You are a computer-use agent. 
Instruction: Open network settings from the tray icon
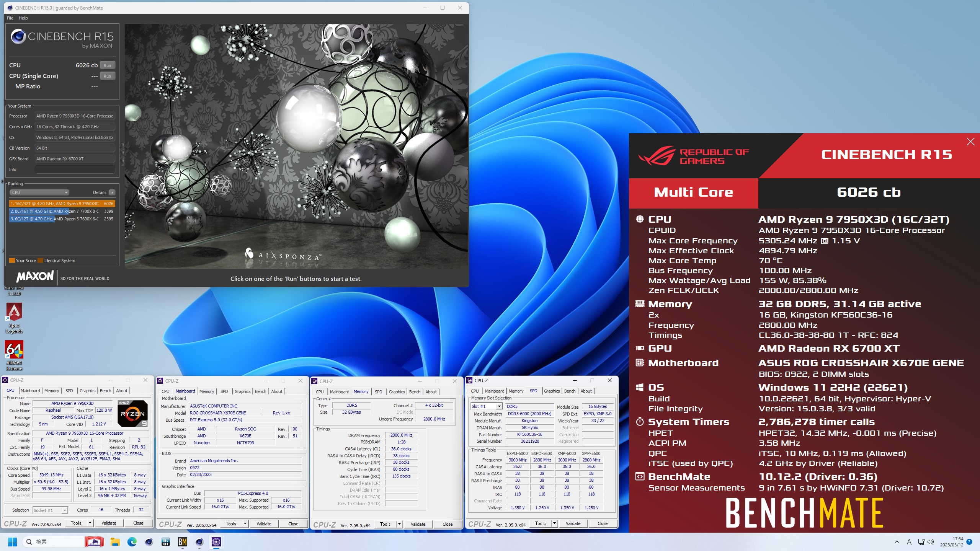click(921, 542)
